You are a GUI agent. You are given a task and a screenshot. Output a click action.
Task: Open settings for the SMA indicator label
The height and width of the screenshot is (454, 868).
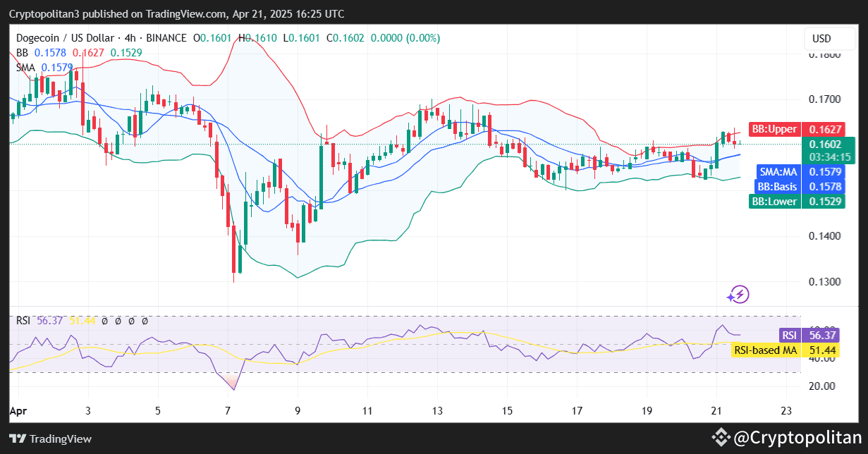pos(26,68)
